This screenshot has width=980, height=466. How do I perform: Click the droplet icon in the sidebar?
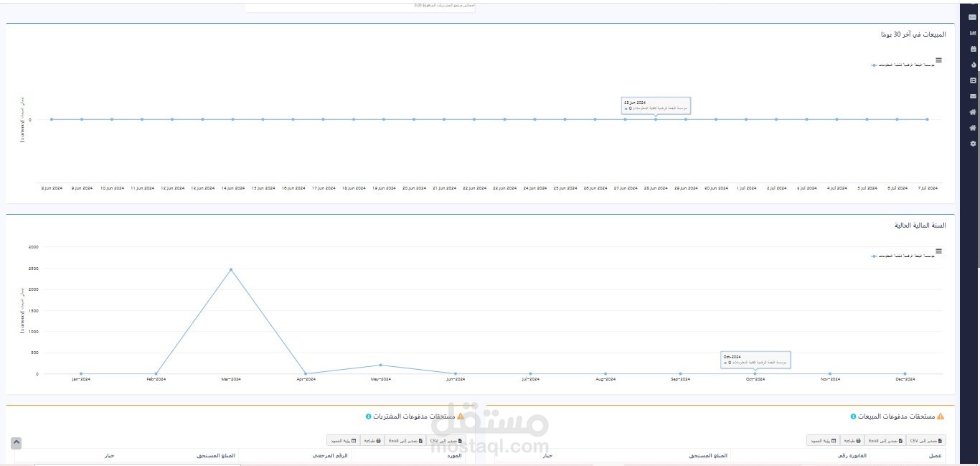point(973,65)
